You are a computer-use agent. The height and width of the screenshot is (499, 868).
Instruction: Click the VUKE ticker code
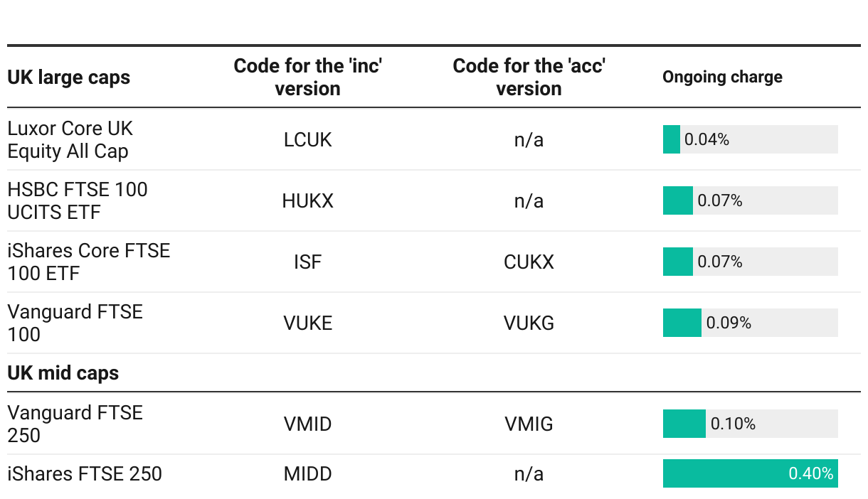307,323
